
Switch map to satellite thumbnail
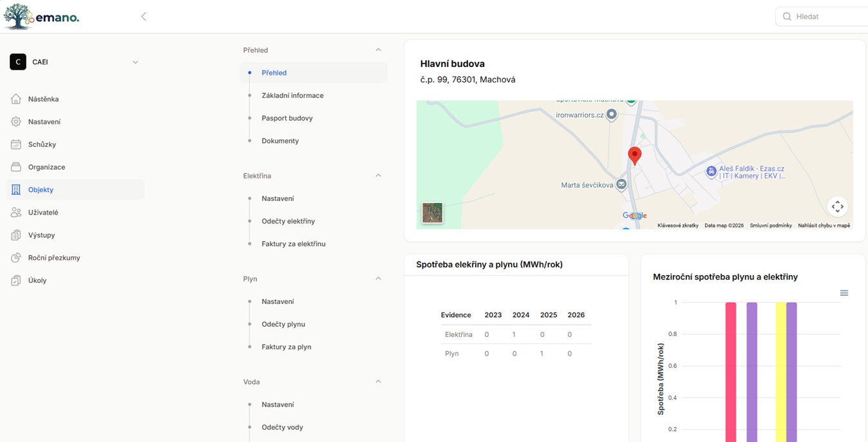[x=432, y=213]
